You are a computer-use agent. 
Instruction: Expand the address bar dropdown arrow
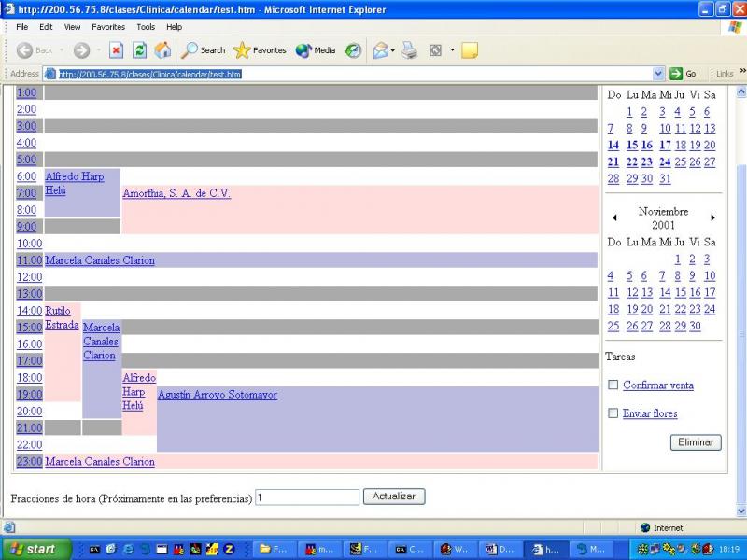coord(659,74)
